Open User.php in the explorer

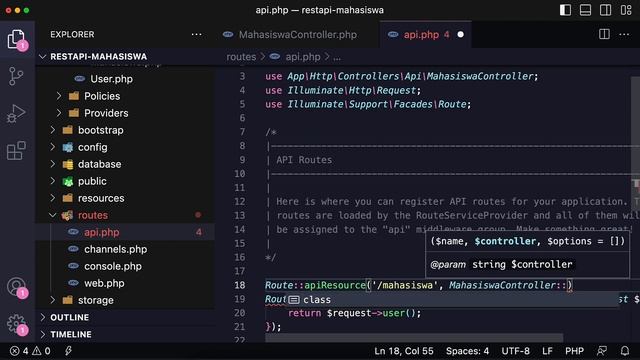tap(111, 79)
